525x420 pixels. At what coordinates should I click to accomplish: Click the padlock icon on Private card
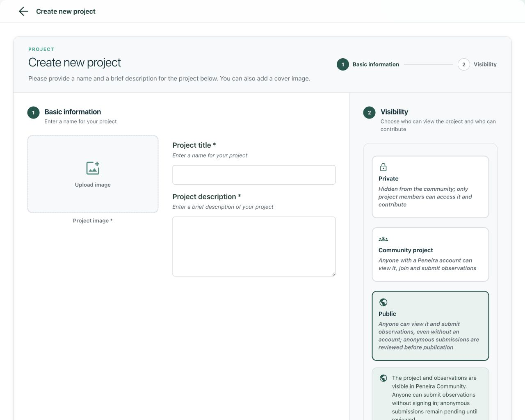click(x=383, y=167)
